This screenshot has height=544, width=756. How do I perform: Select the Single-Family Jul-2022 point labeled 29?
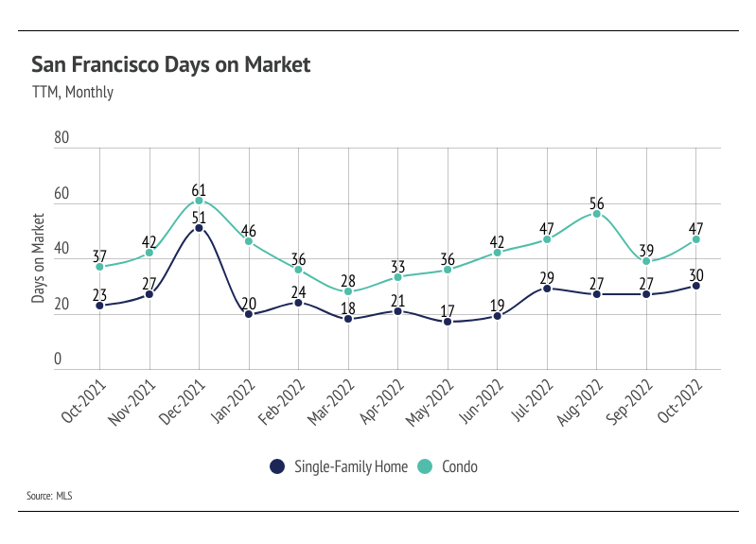pos(547,289)
